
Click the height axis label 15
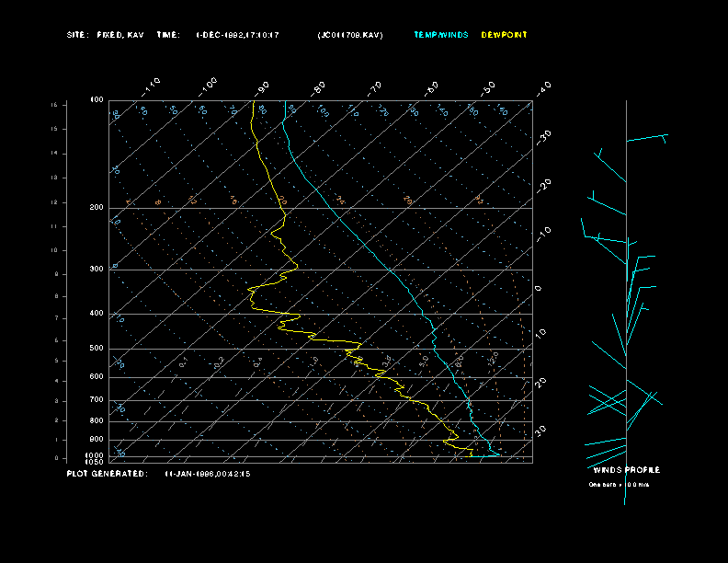(x=55, y=129)
